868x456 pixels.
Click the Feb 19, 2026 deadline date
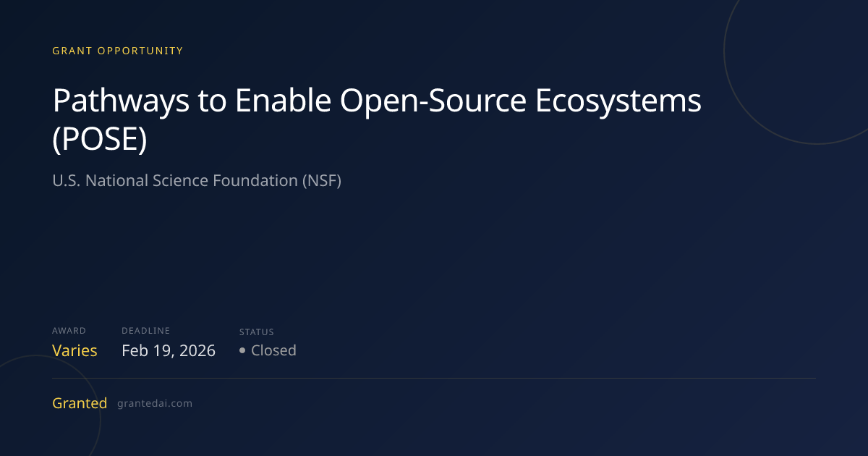[x=169, y=350]
